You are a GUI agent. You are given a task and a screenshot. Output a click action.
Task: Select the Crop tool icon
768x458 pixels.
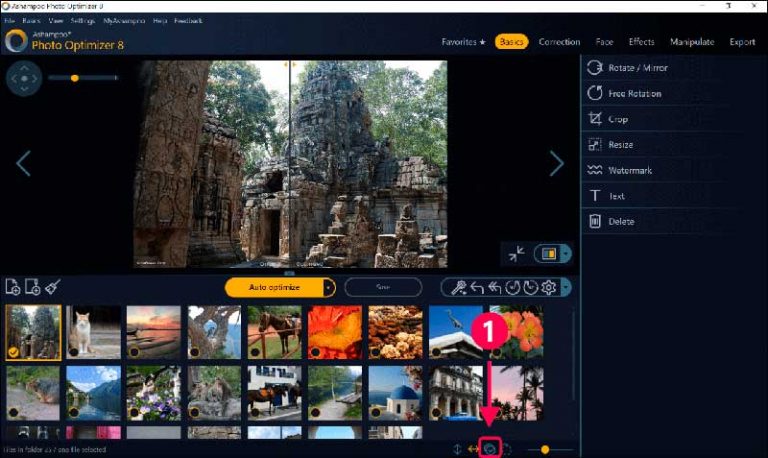point(594,119)
